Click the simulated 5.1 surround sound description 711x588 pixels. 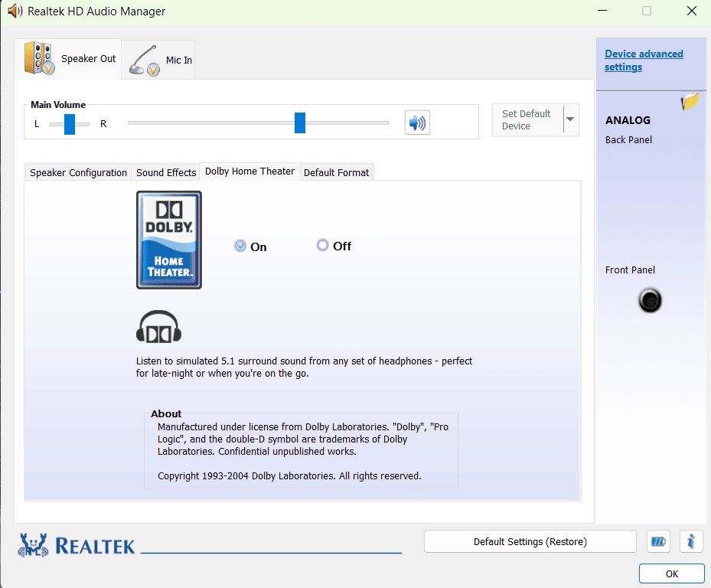pyautogui.click(x=305, y=367)
